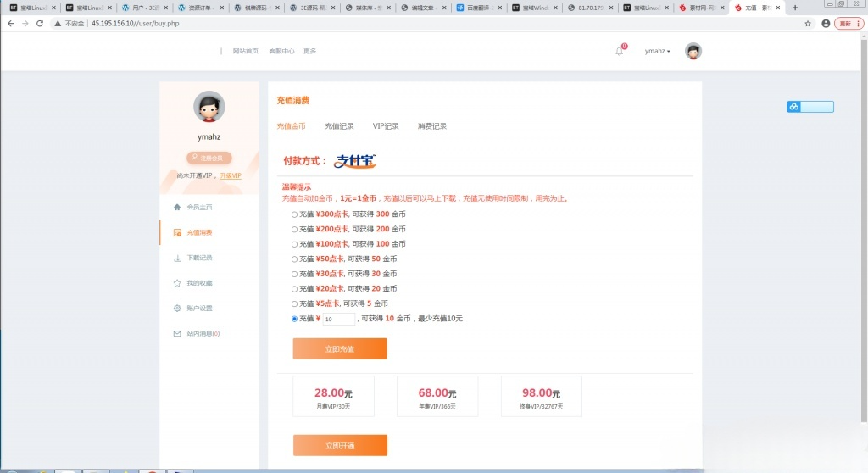Click the notification bell icon

(x=619, y=51)
